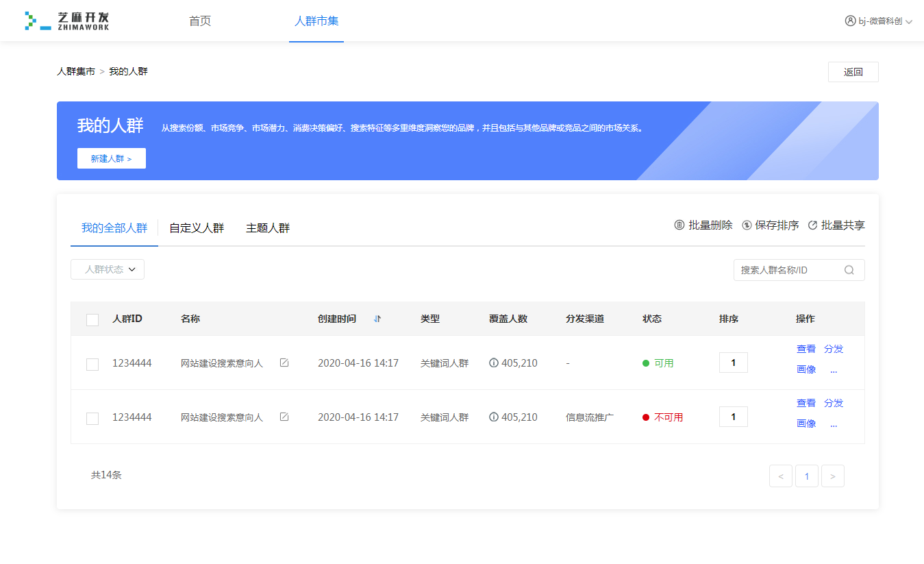Open the bj-微普科创 account dropdown arrow

(909, 22)
